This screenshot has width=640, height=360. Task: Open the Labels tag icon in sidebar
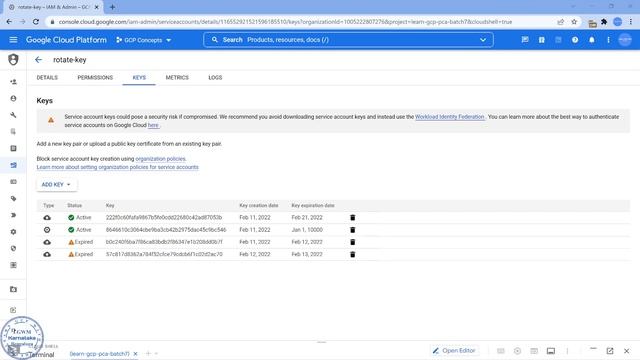[x=13, y=198]
